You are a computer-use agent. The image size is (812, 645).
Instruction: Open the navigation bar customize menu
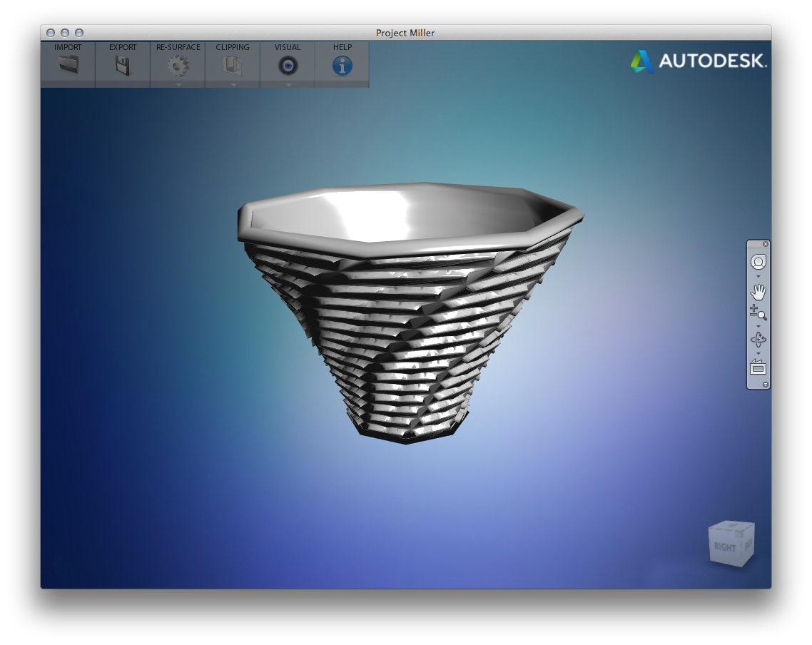[x=766, y=385]
